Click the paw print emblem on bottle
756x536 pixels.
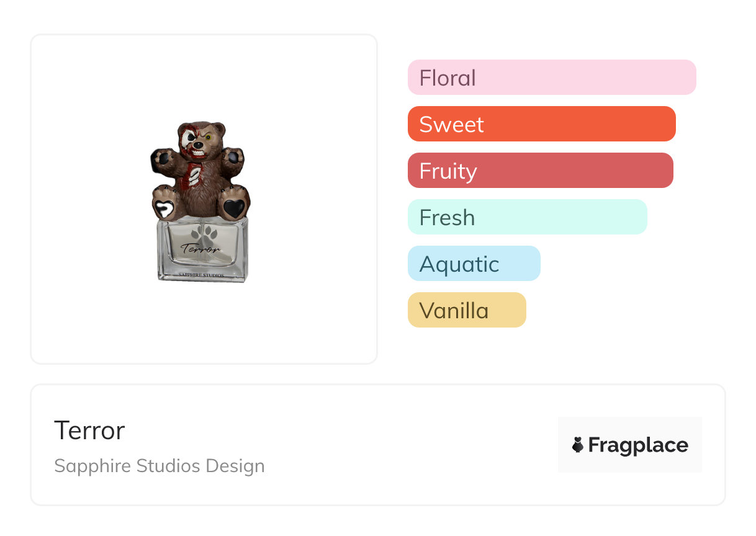[x=203, y=236]
